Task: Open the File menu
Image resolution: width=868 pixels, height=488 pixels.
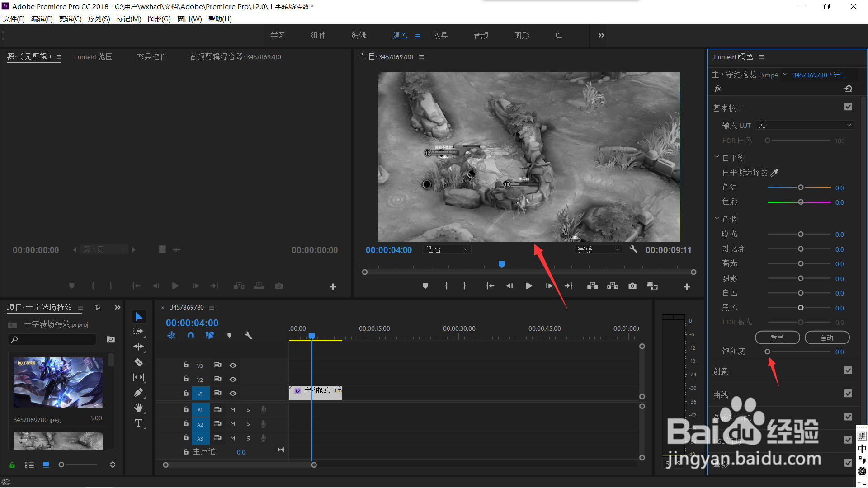Action: [14, 19]
